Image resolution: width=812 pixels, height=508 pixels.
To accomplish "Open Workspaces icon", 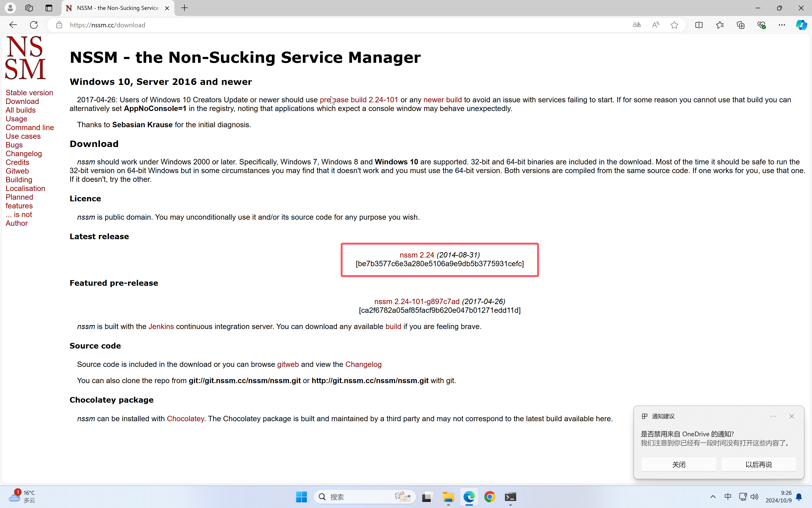I will coord(29,8).
